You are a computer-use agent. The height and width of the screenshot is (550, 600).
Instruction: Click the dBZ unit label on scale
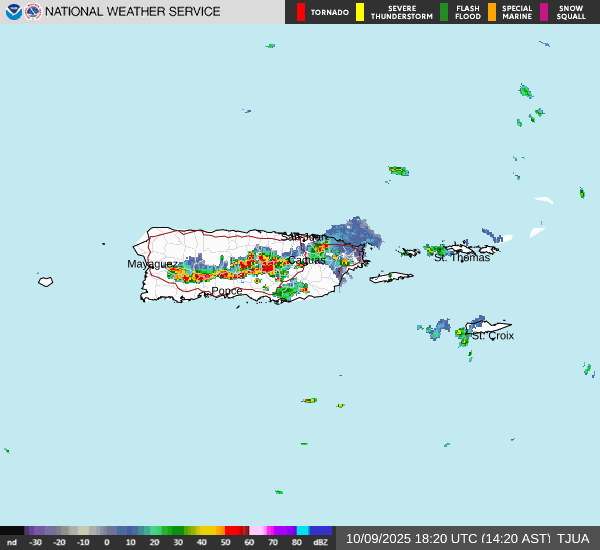click(x=320, y=542)
